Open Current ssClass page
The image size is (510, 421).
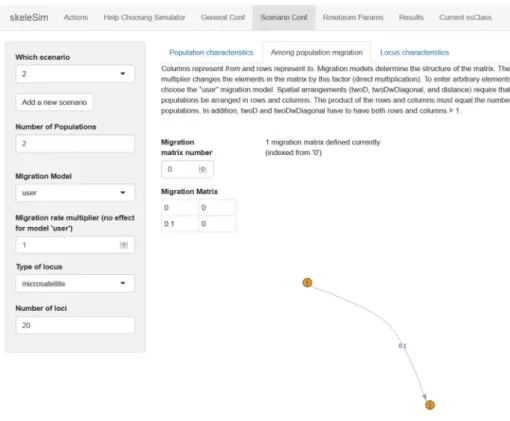click(465, 17)
